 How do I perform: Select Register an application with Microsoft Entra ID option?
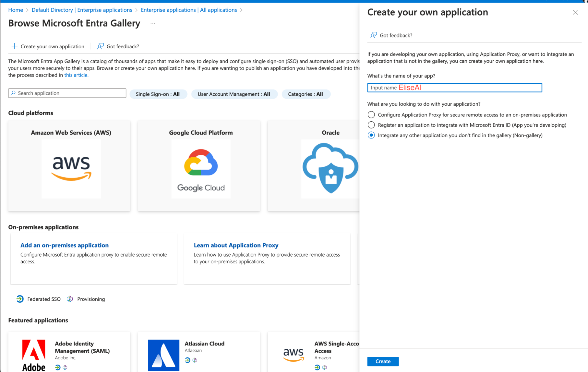click(371, 125)
